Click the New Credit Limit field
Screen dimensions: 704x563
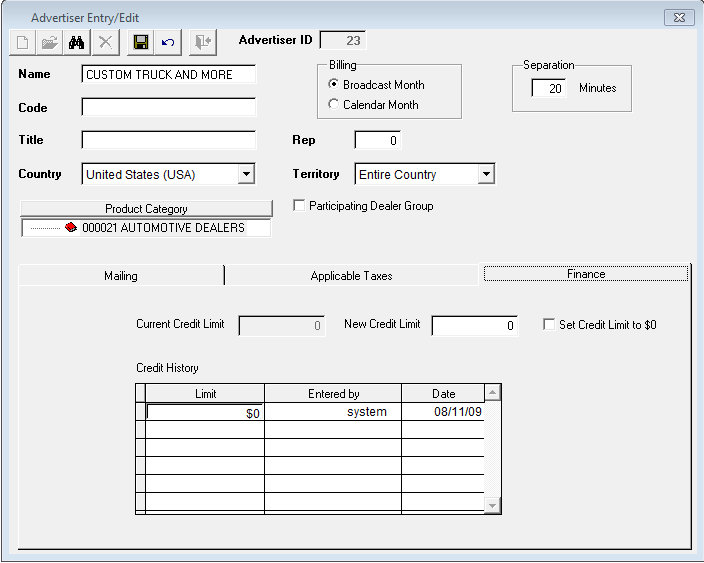point(474,326)
